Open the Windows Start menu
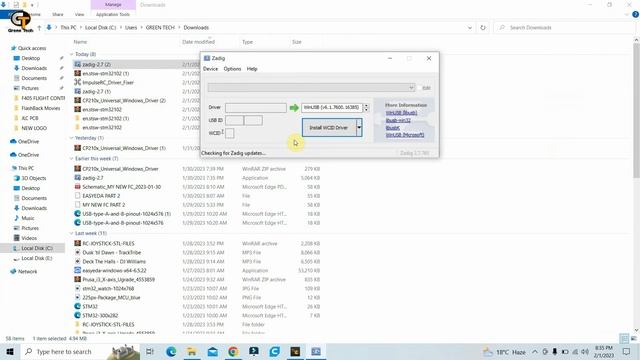 tap(10, 351)
